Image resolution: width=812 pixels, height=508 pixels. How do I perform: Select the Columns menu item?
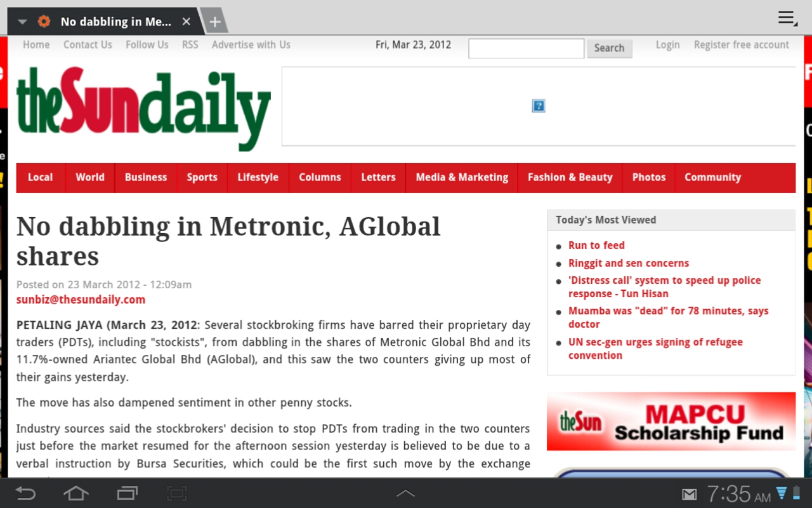click(x=320, y=178)
